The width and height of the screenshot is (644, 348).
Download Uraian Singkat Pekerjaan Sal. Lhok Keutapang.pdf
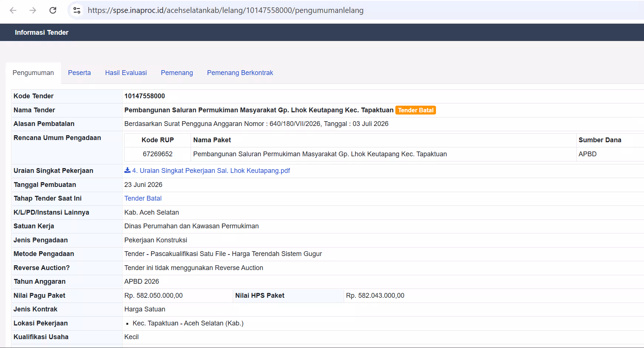211,171
